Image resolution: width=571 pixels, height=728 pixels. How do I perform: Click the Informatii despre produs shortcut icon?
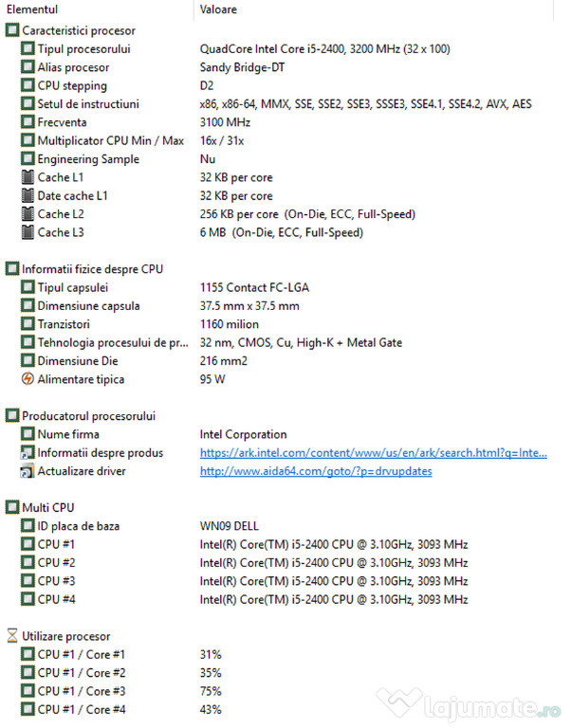click(28, 453)
